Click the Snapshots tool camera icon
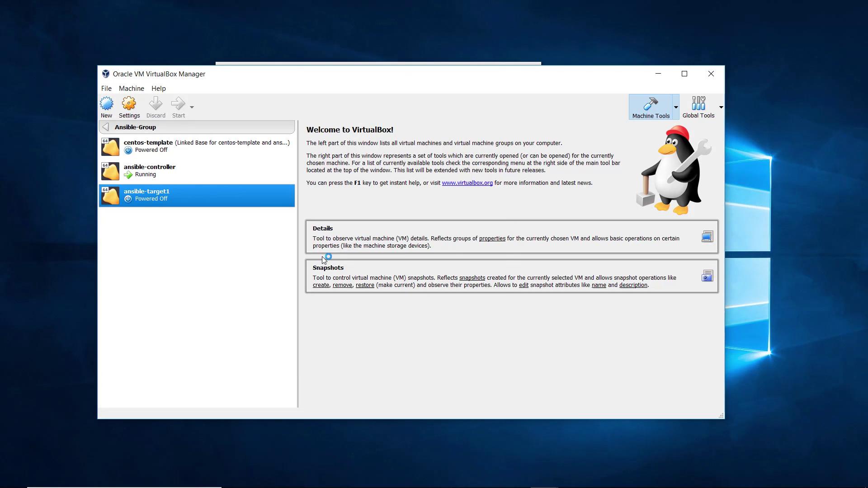Viewport: 868px width, 488px height. point(707,276)
